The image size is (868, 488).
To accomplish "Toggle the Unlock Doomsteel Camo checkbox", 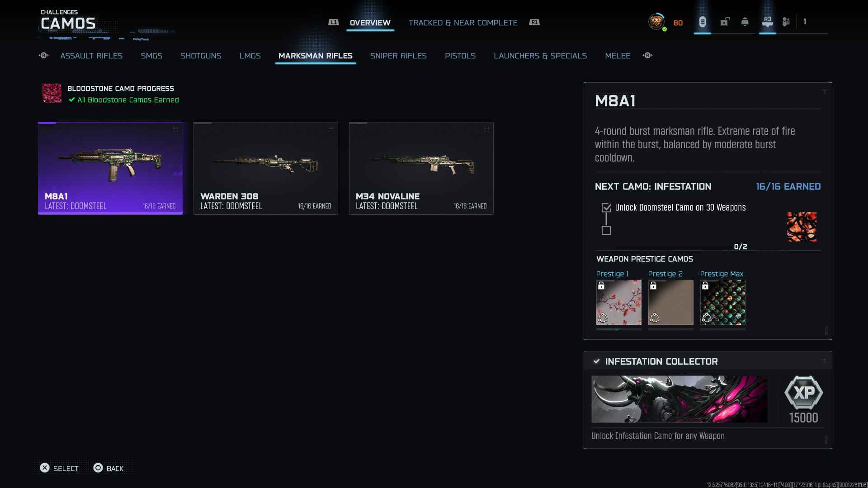I will (x=606, y=208).
